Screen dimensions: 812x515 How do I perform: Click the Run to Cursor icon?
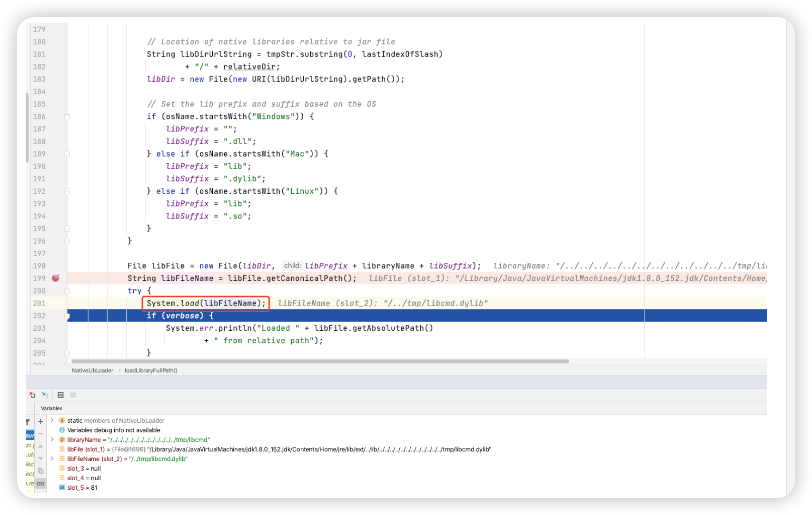45,395
